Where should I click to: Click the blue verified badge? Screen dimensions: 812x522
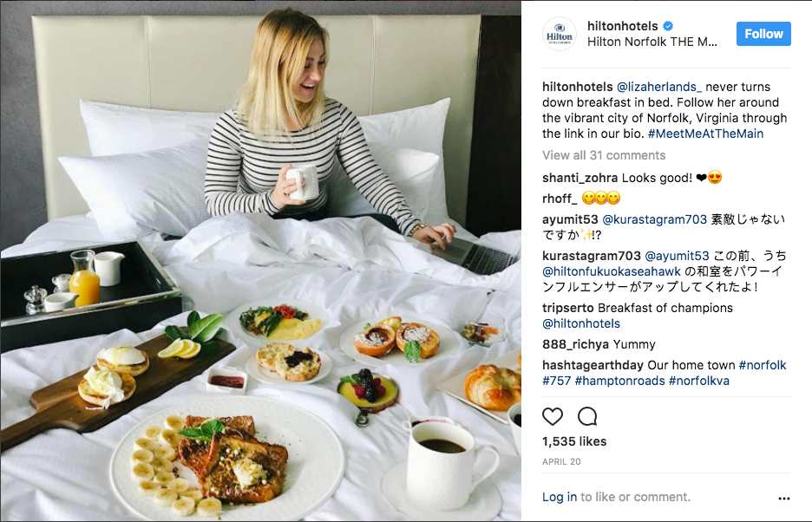tap(668, 26)
